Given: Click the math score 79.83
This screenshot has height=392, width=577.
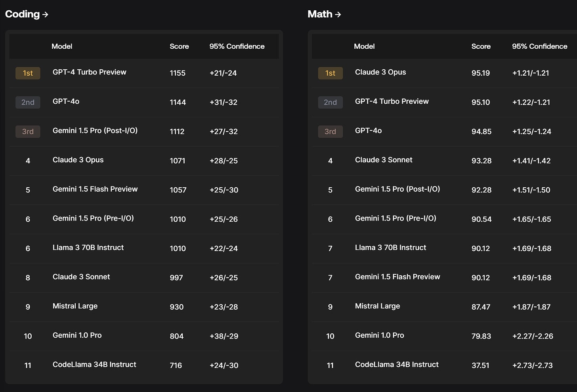Looking at the screenshot, I should [481, 337].
